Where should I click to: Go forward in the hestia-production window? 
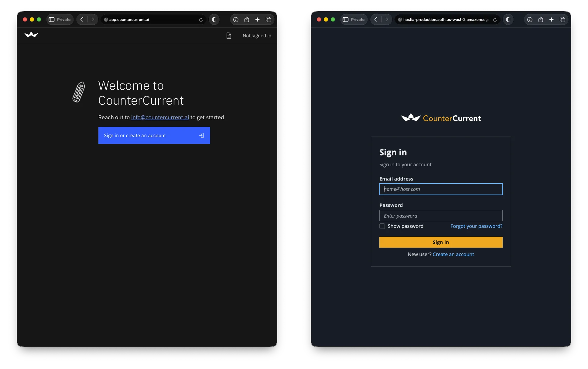click(387, 19)
